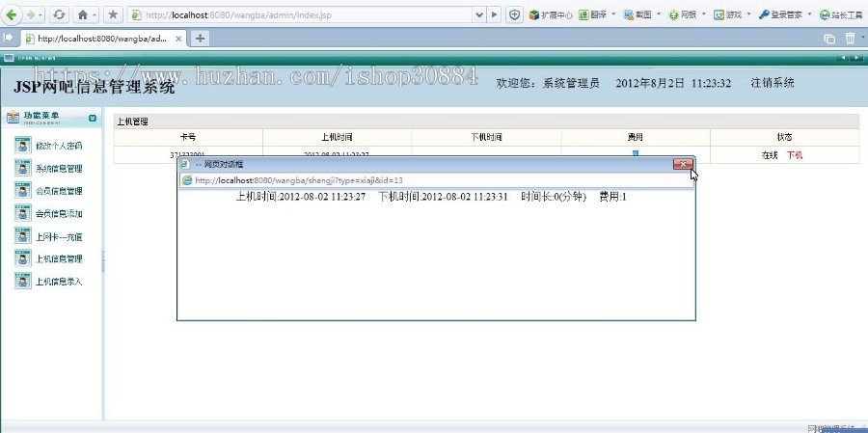Close the 网页对话框 dialog with red X

(683, 164)
